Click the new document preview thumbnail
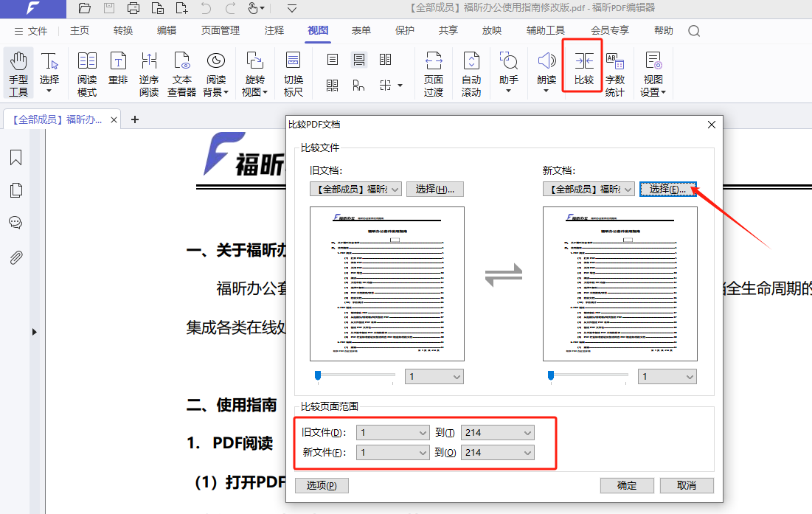812x514 pixels. (x=620, y=284)
